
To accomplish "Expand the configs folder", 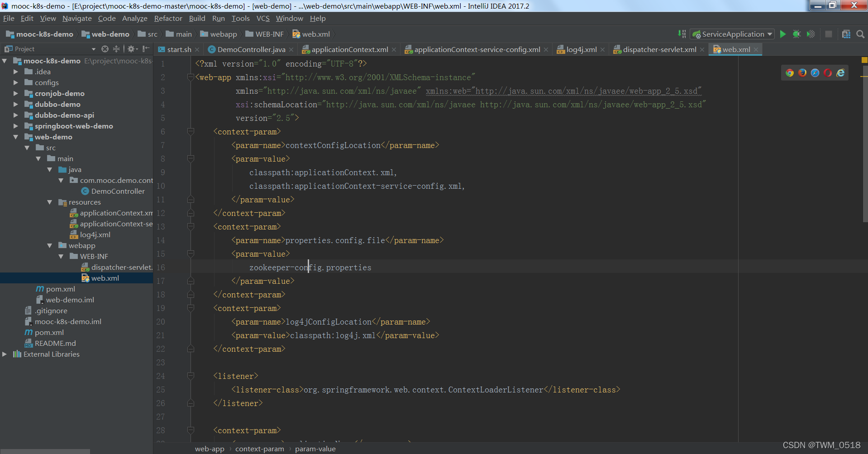I will pyautogui.click(x=16, y=82).
